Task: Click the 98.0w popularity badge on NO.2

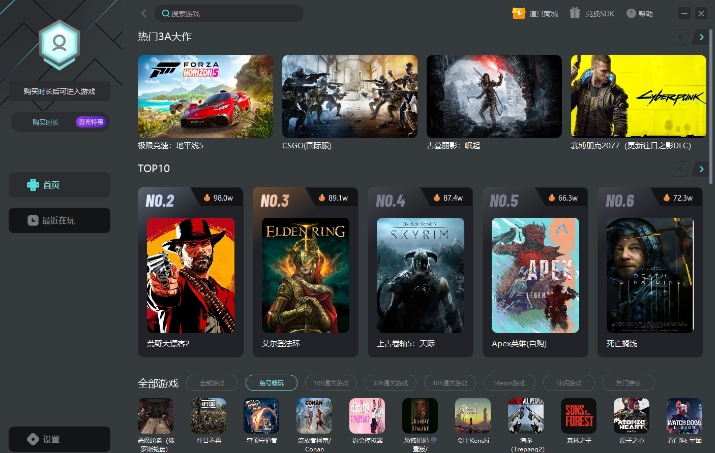Action: (x=218, y=198)
